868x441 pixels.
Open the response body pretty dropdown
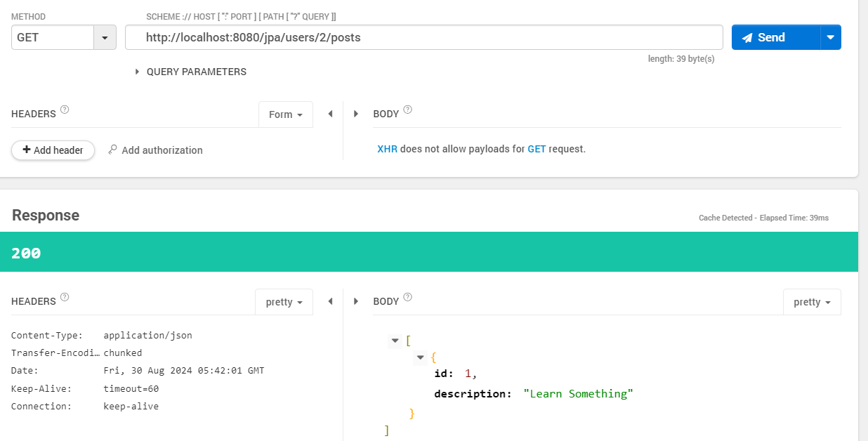pos(812,302)
